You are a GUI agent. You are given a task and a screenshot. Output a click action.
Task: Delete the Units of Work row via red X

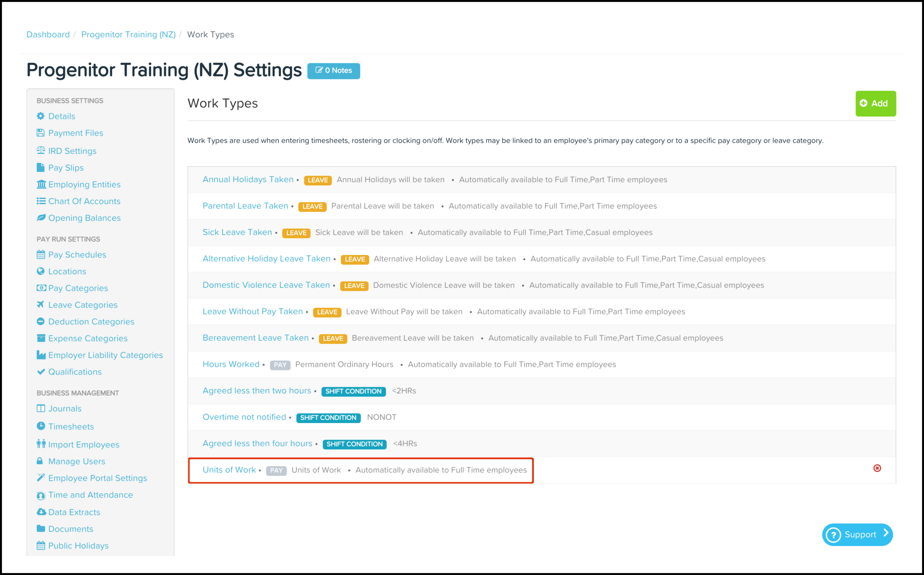coord(877,468)
